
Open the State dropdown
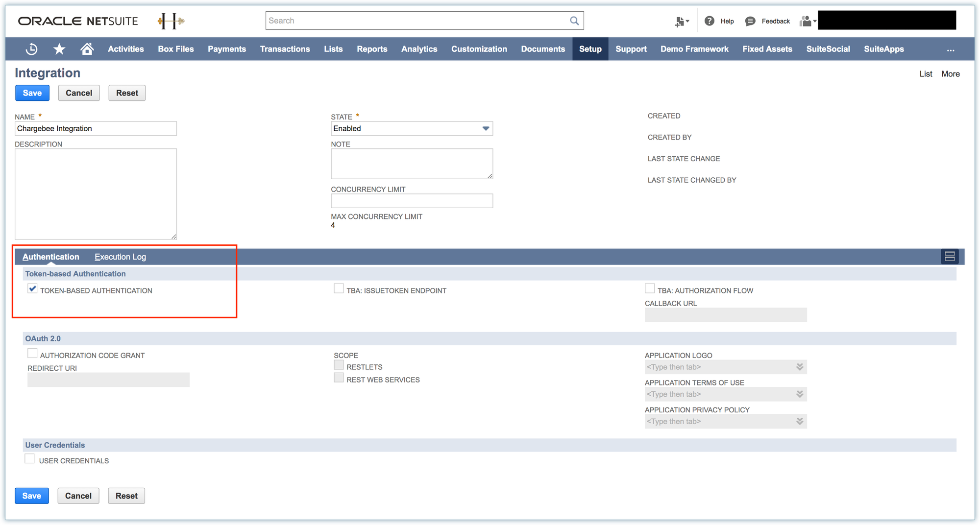tap(412, 128)
